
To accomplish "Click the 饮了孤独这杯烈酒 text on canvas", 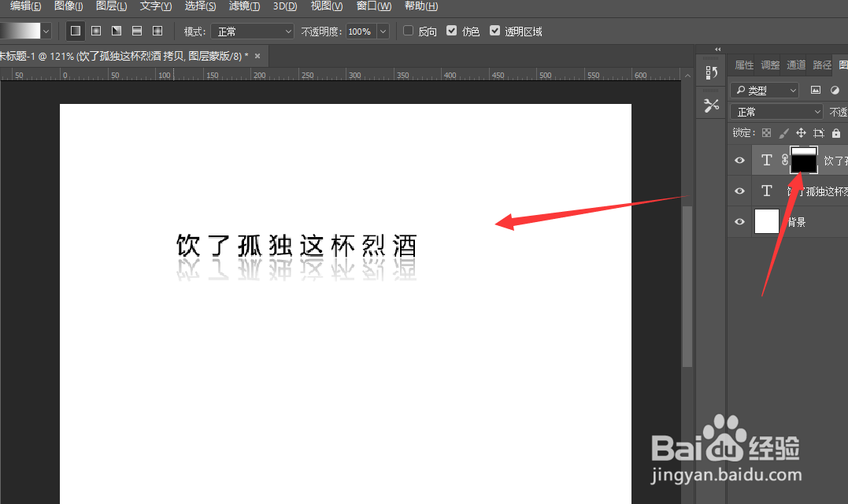I will coord(296,246).
